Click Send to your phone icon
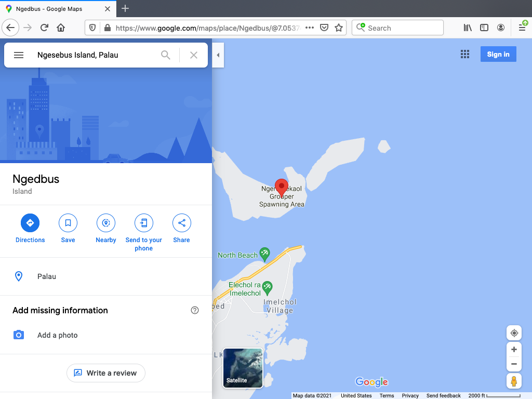The image size is (532, 399). pyautogui.click(x=144, y=223)
